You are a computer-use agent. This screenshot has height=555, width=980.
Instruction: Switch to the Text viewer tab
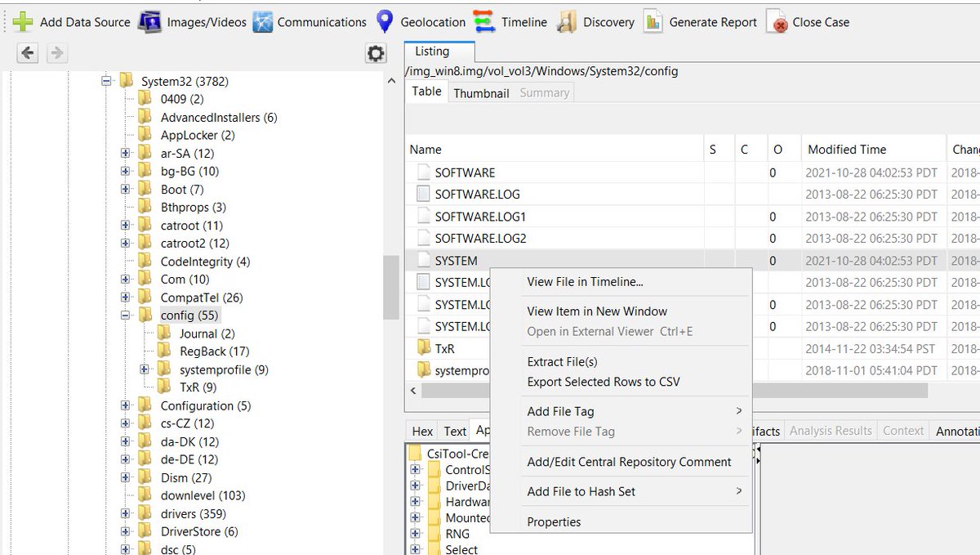pos(455,431)
